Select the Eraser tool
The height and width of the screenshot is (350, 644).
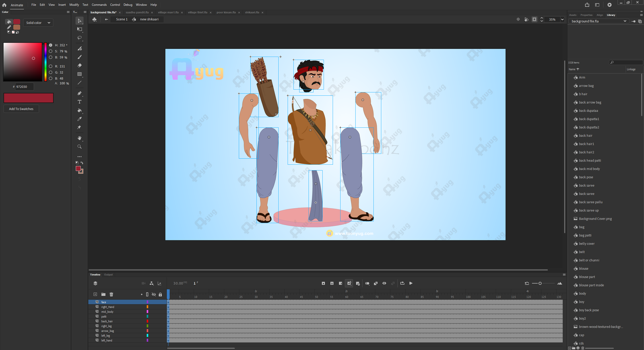point(79,65)
